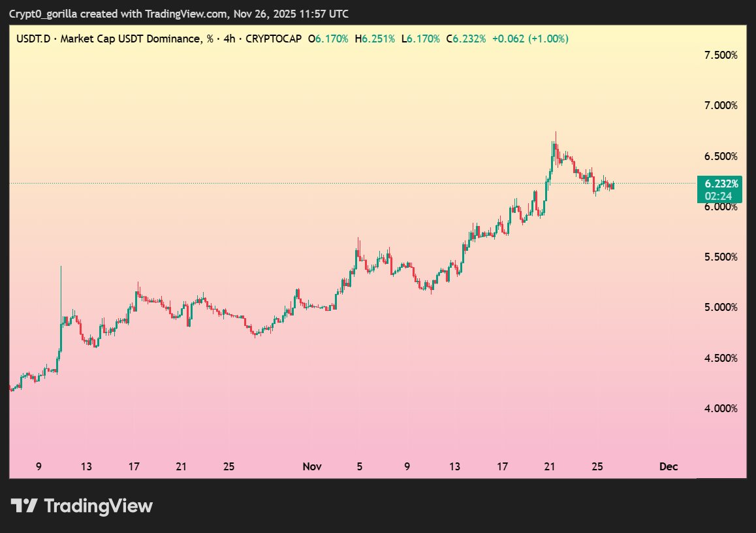Click the TradingView logo icon
Image resolution: width=756 pixels, height=533 pixels.
[x=24, y=506]
